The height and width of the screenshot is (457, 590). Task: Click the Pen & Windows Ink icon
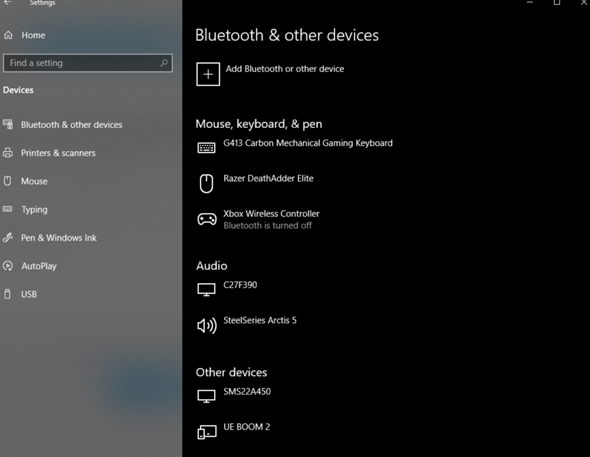pyautogui.click(x=8, y=237)
